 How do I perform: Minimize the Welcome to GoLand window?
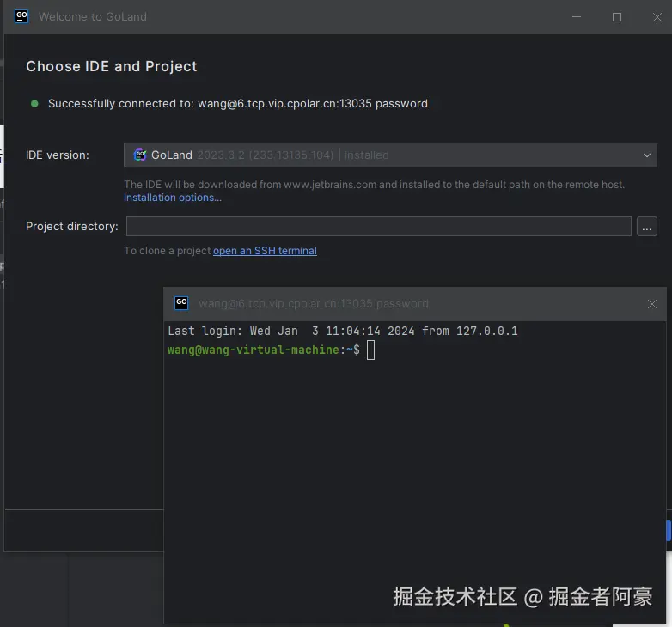(577, 16)
